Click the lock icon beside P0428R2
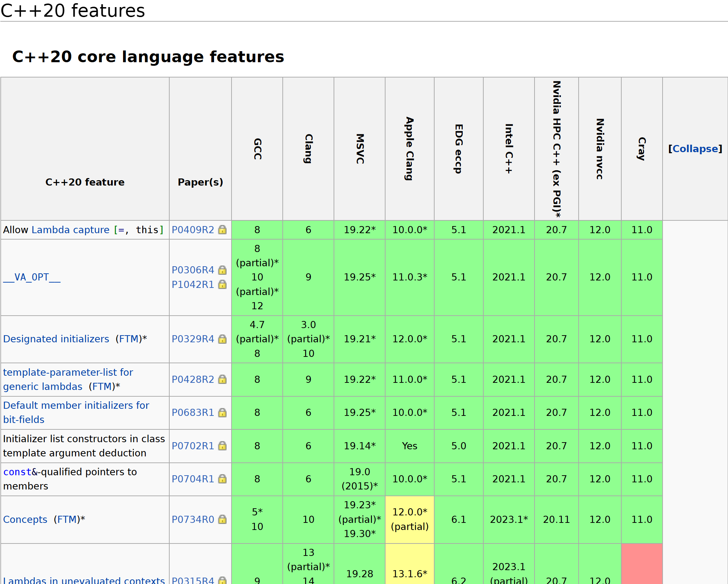This screenshot has height=584, width=728. [222, 380]
